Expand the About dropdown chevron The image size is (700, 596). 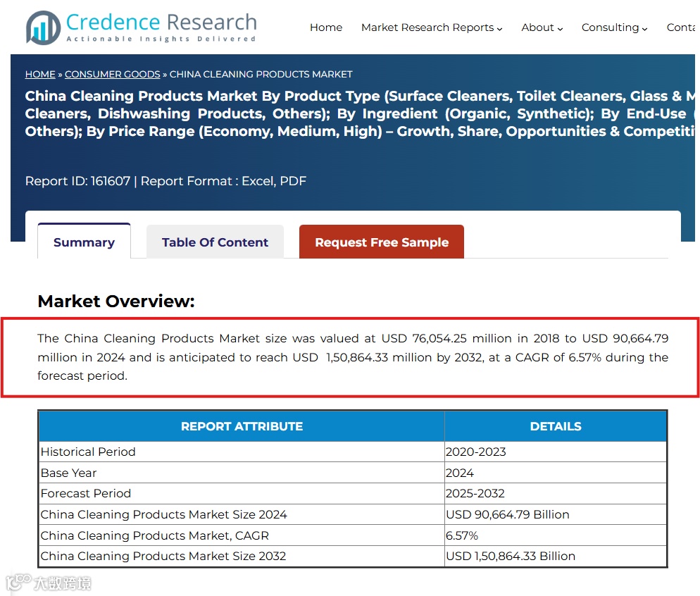click(x=560, y=29)
